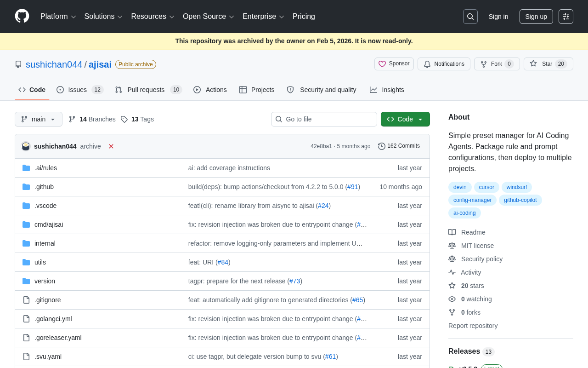Select the Code tab
The height and width of the screenshot is (368, 588).
coord(32,90)
